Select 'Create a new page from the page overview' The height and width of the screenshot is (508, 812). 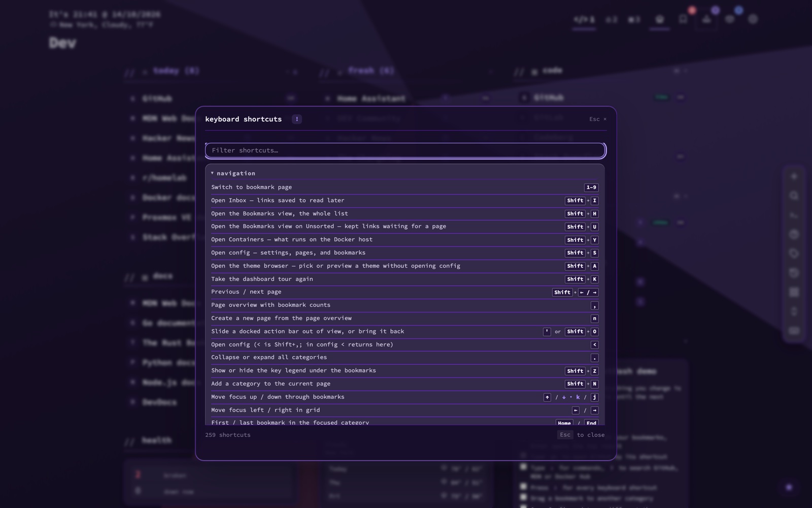tap(405, 319)
